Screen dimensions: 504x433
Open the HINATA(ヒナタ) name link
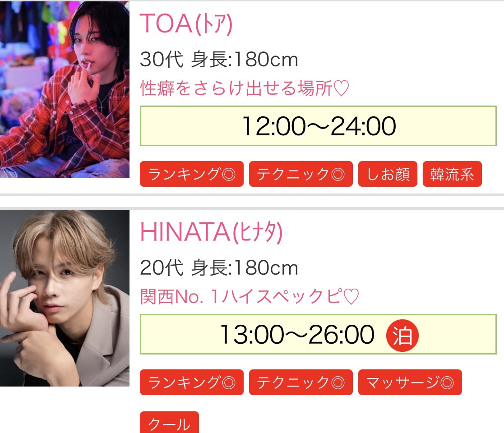[x=211, y=232]
